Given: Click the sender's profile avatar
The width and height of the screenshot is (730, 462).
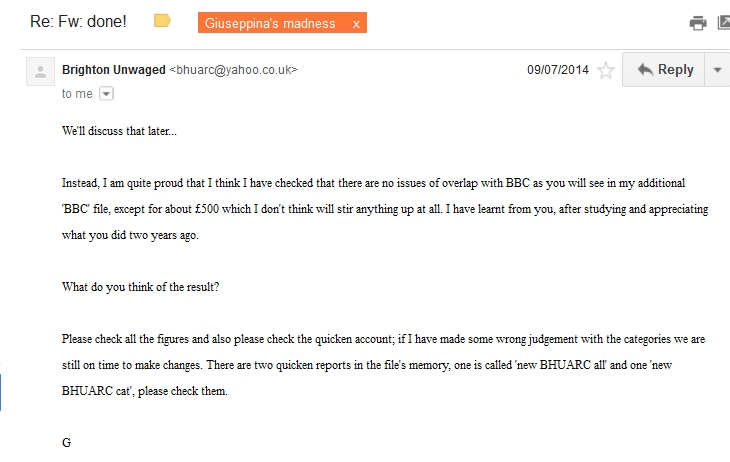Looking at the screenshot, I should click(x=40, y=71).
